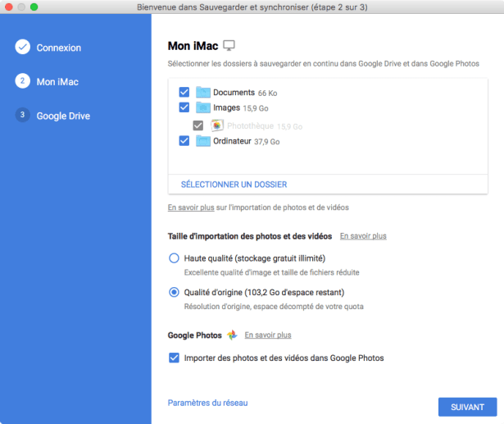The width and height of the screenshot is (504, 424).
Task: Click the Documents folder name
Action: point(234,93)
